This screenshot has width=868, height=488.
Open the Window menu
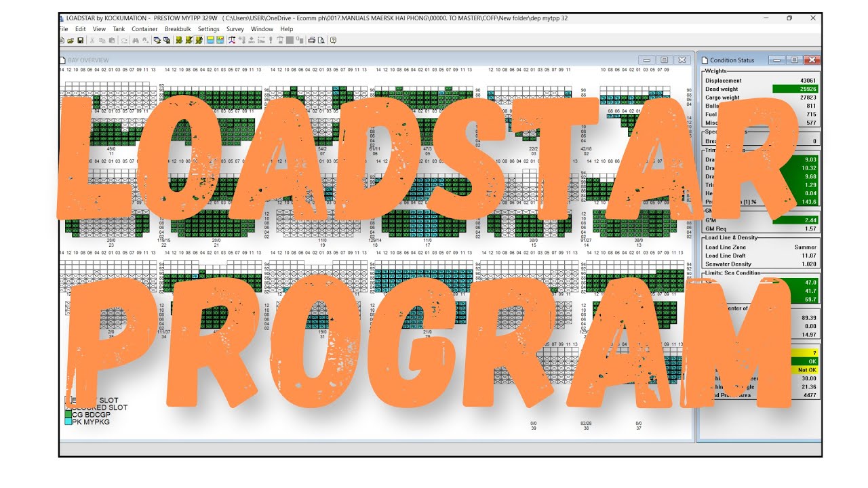click(x=262, y=29)
